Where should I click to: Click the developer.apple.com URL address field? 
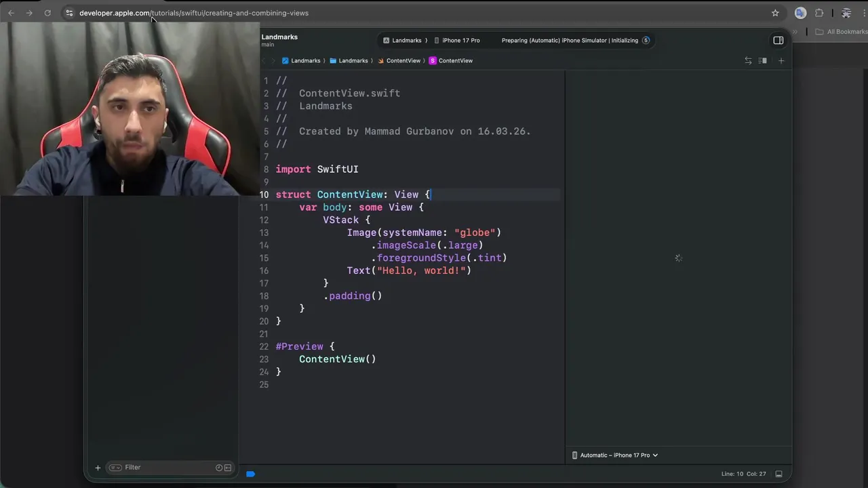[194, 13]
